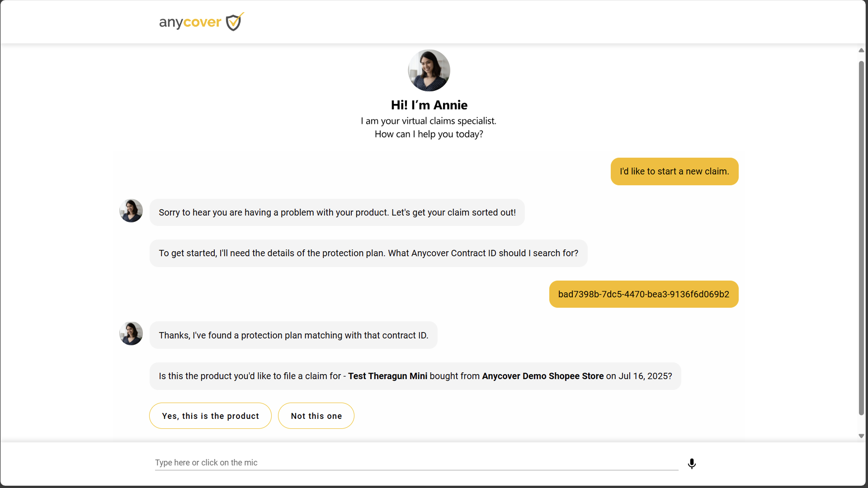Click the vertical scrollbar thumb

pyautogui.click(x=861, y=238)
